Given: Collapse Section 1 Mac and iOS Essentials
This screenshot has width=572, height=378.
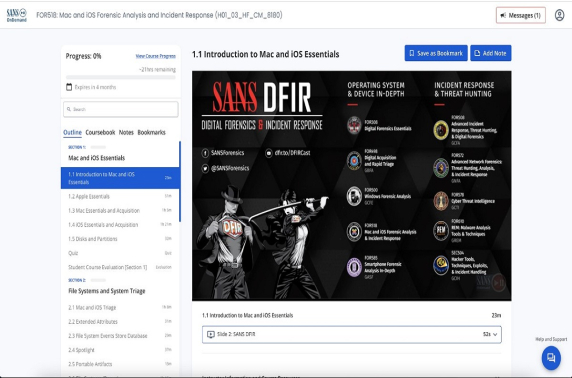Looking at the screenshot, I should tap(120, 154).
